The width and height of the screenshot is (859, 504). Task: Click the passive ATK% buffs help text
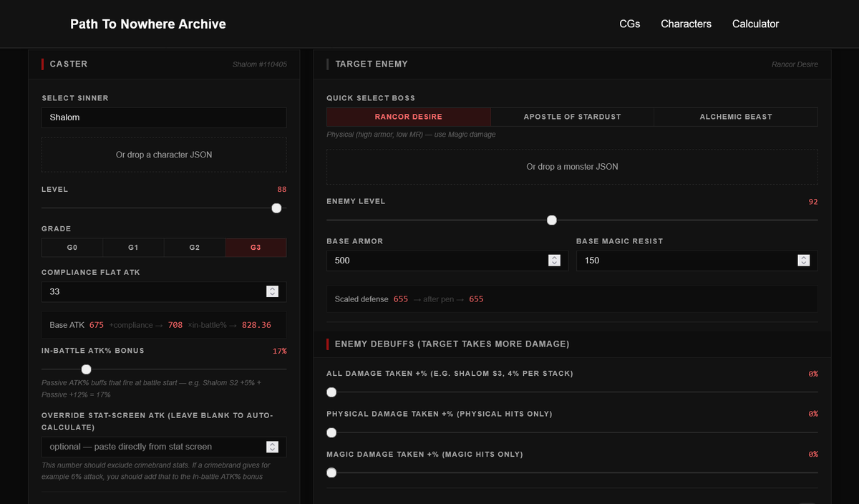[152, 389]
